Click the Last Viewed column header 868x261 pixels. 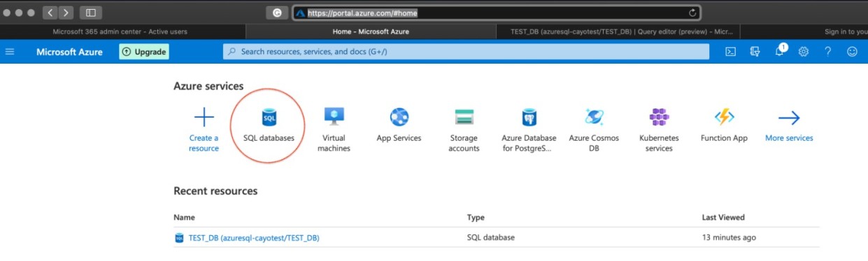723,218
